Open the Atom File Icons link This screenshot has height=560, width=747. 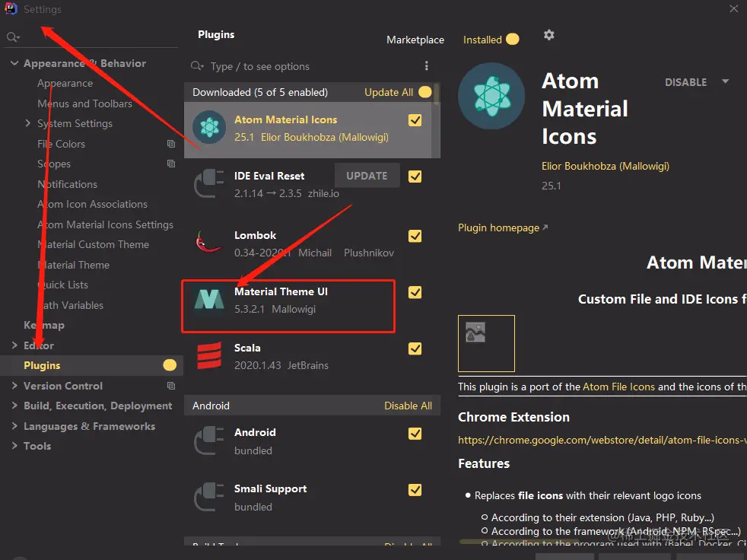[x=618, y=387]
